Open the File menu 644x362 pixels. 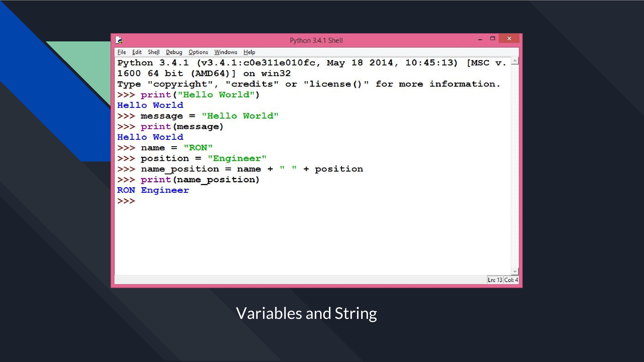[x=122, y=52]
